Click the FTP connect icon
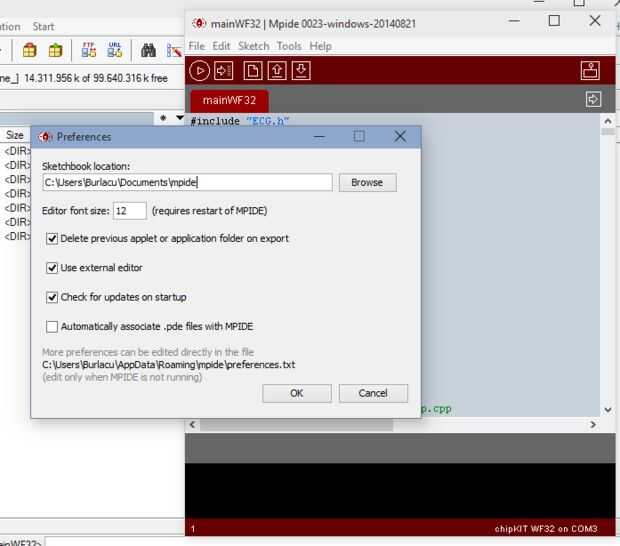 89,50
